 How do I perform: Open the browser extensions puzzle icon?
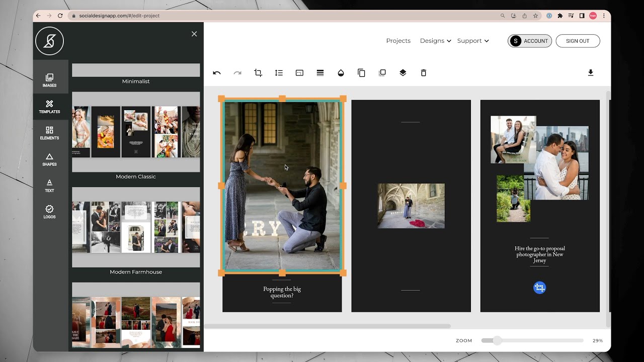[560, 16]
